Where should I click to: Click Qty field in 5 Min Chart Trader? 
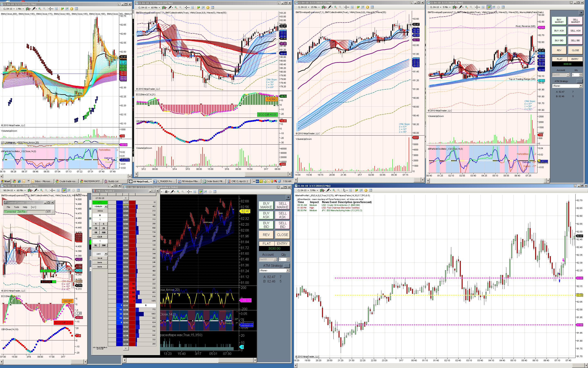click(x=575, y=75)
